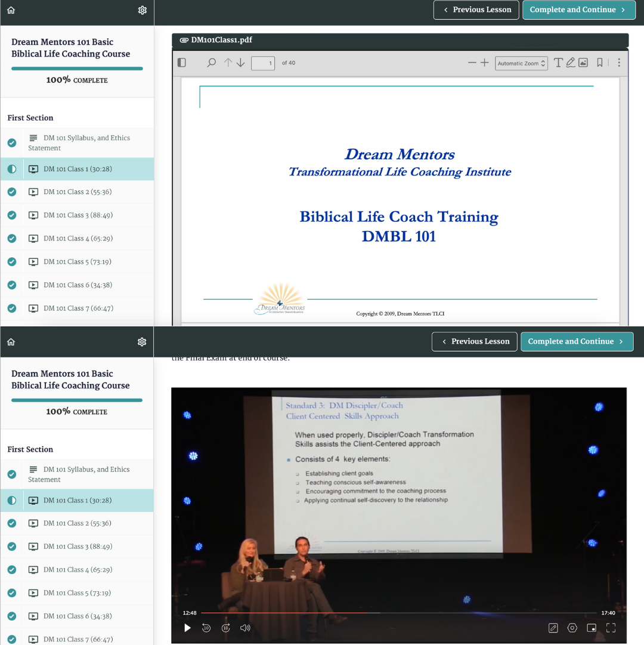
Task: Open DM 101 Class 6 (34:38) in PDF screen sidebar
Action: pyautogui.click(x=78, y=285)
